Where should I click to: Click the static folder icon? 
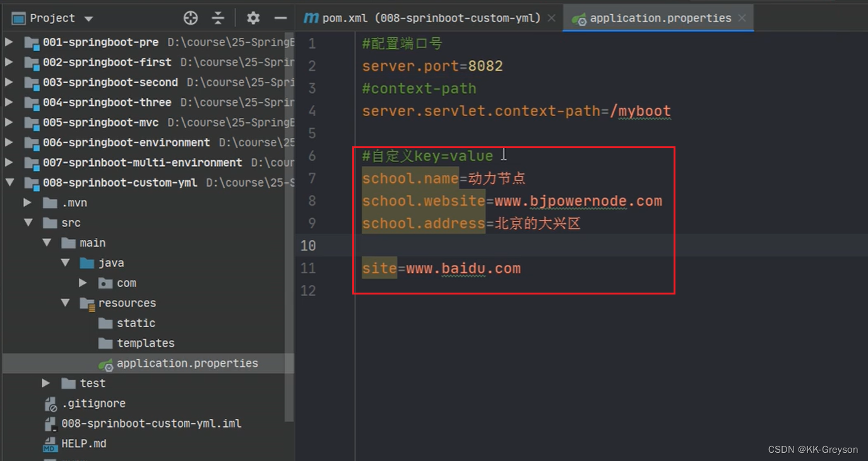pyautogui.click(x=105, y=323)
